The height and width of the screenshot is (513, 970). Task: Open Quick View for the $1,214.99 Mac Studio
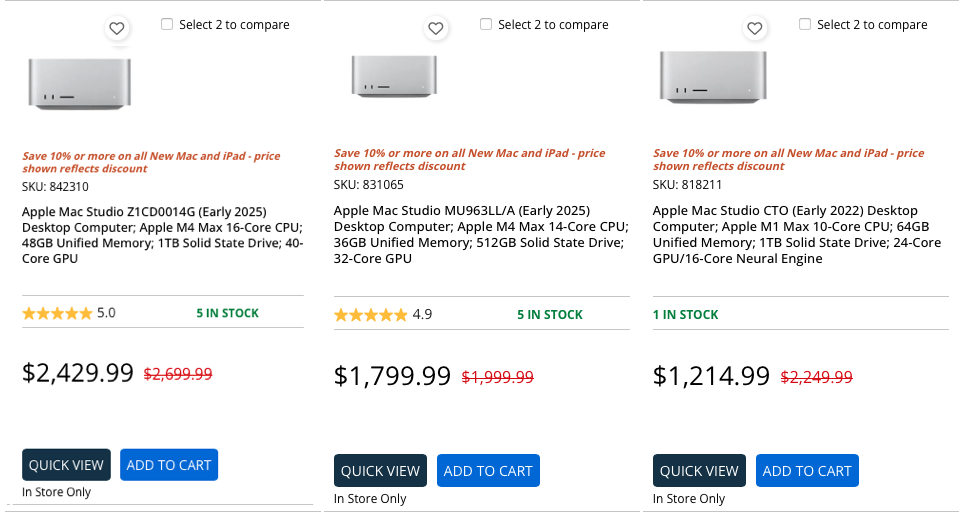(x=699, y=471)
